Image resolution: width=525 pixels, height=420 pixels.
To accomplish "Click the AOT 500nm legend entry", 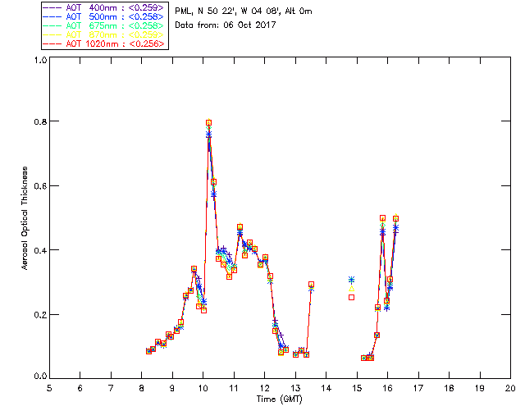I will tap(104, 16).
